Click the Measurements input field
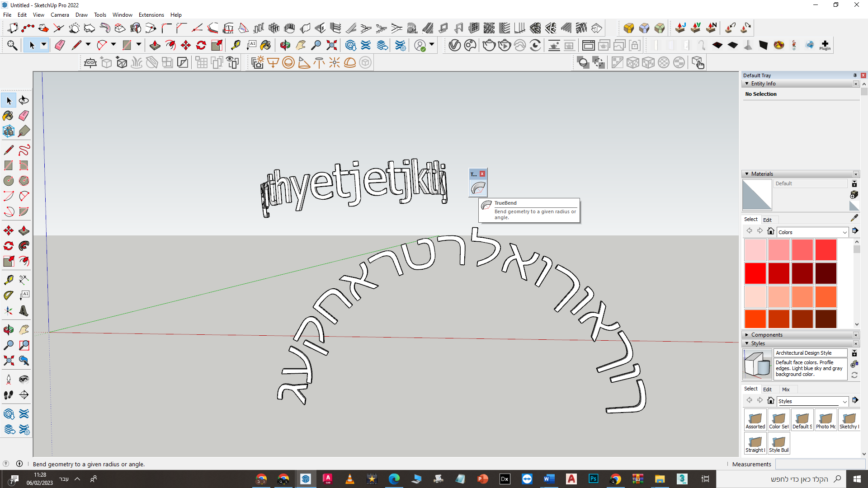868x488 pixels. point(820,464)
